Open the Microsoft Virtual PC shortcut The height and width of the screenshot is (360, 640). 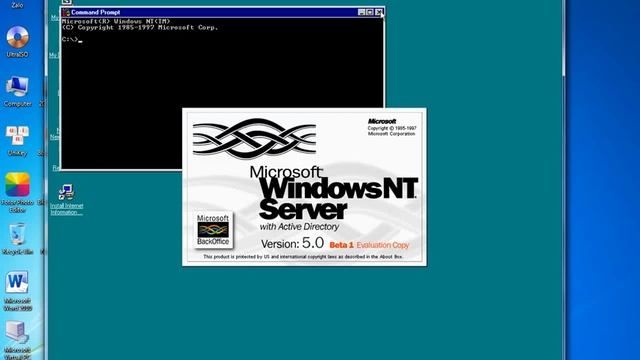(x=18, y=340)
